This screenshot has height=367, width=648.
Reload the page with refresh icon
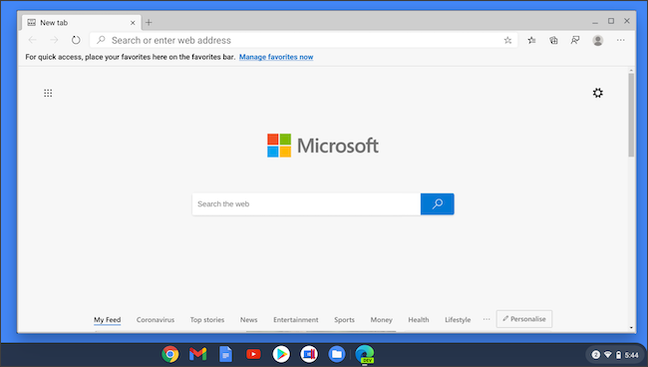coord(76,40)
